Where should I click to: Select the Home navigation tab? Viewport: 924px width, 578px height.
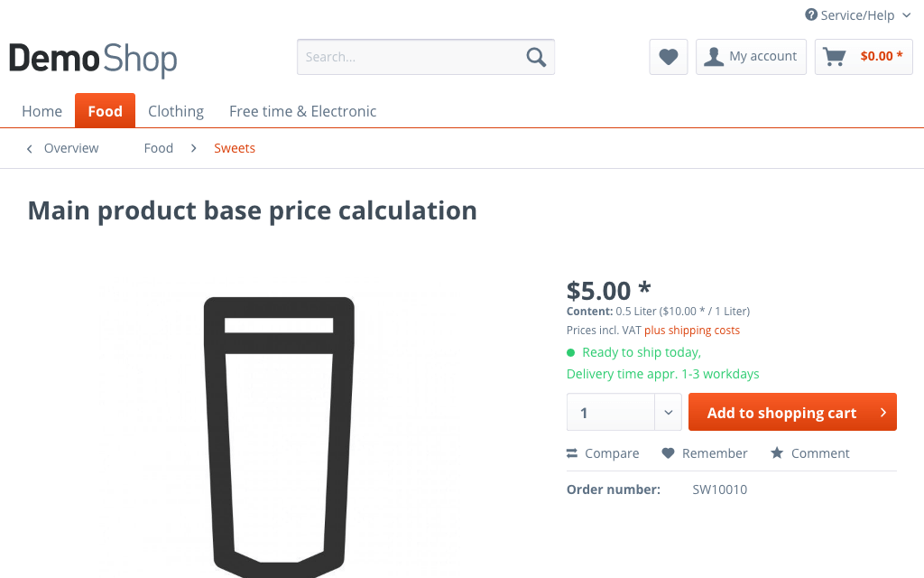[42, 111]
